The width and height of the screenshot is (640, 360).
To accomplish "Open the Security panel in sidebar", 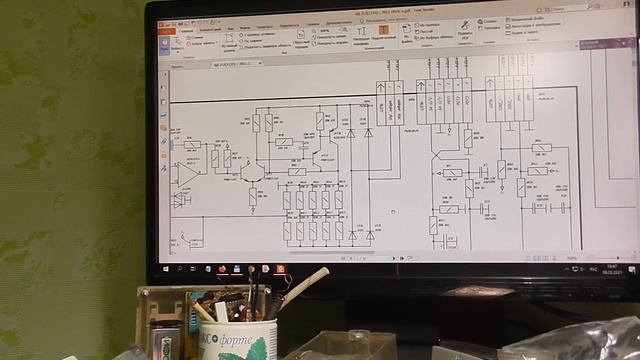I will click(x=164, y=155).
